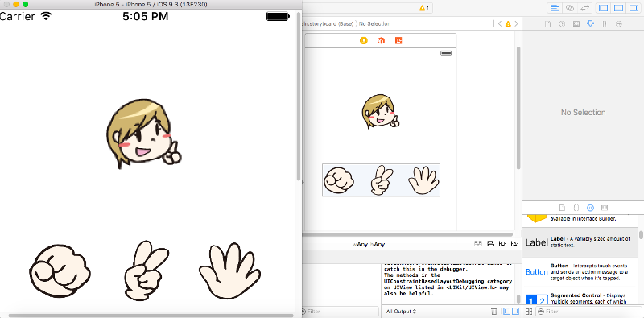Select the rock fist image in storyboard canvas
Viewport: 644px width, 318px height.
point(339,180)
